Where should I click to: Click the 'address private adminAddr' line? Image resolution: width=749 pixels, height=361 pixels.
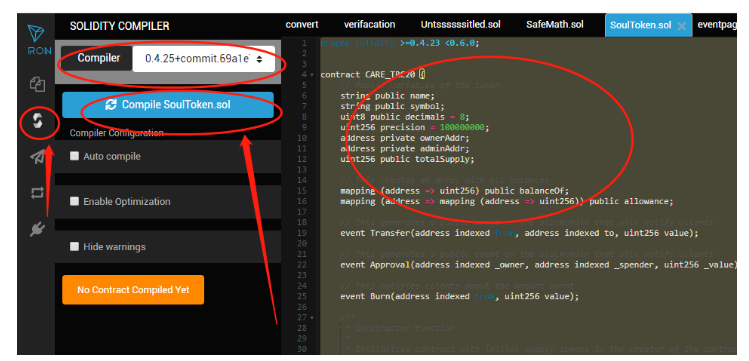pyautogui.click(x=405, y=149)
